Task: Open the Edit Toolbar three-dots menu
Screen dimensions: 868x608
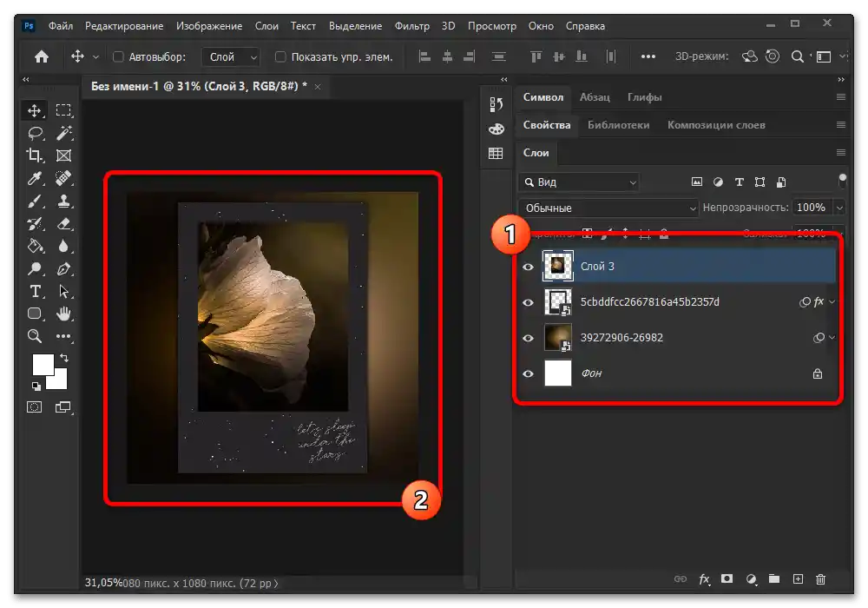Action: 63,336
